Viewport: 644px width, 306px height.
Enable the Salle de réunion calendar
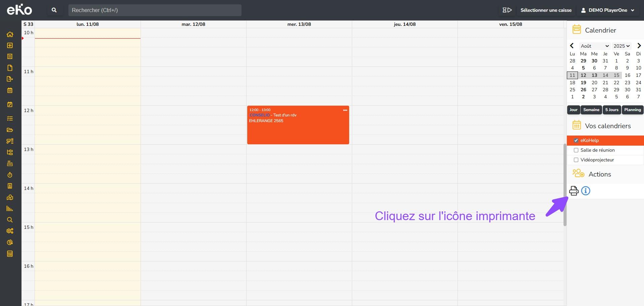[576, 150]
